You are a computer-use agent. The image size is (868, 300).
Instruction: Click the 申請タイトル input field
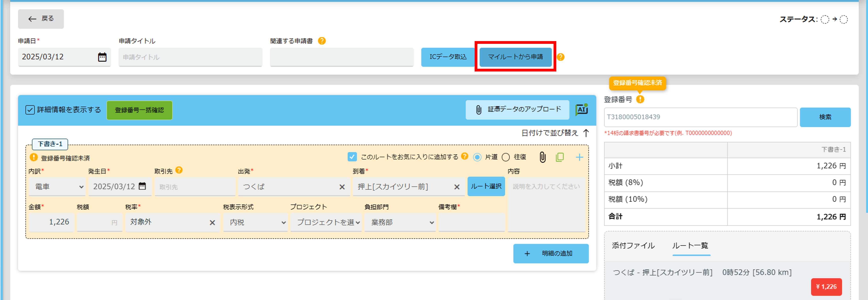[x=190, y=57]
